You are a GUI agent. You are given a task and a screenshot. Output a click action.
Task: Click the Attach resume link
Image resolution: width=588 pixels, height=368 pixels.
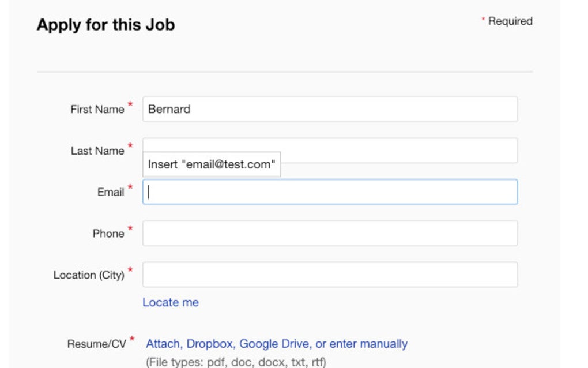coord(163,344)
